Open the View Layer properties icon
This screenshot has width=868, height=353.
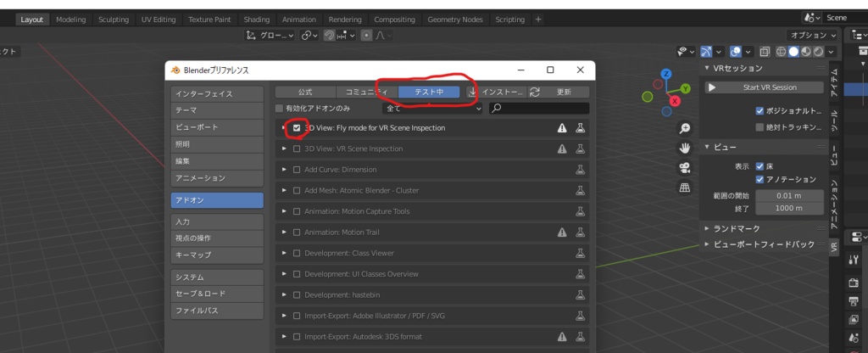coord(853,320)
